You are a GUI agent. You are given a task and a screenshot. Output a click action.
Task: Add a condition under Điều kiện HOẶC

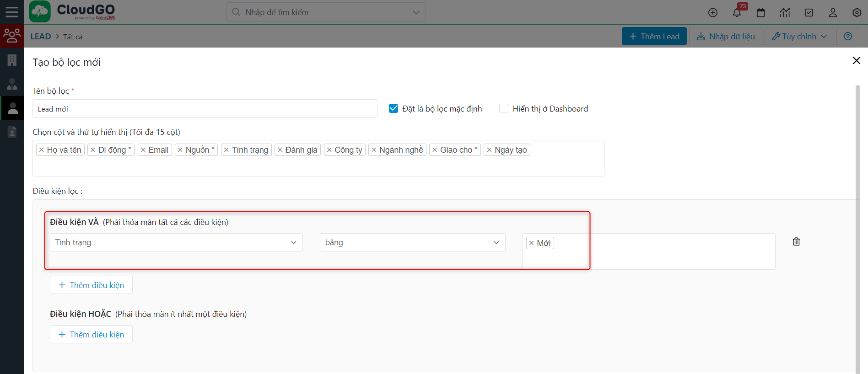91,334
